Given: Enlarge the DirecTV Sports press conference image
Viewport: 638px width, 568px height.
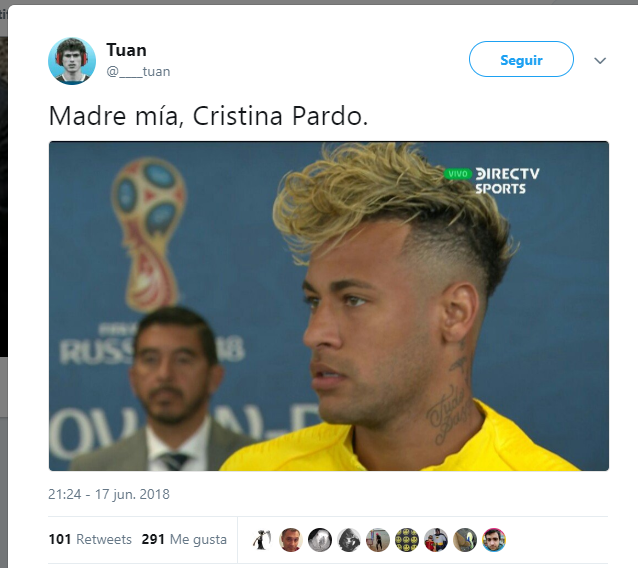Looking at the screenshot, I should pyautogui.click(x=329, y=306).
